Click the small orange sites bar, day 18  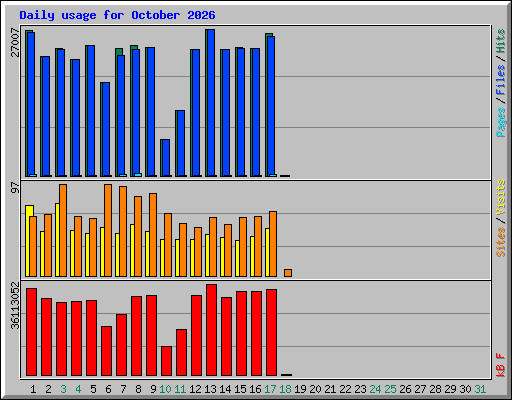point(288,273)
